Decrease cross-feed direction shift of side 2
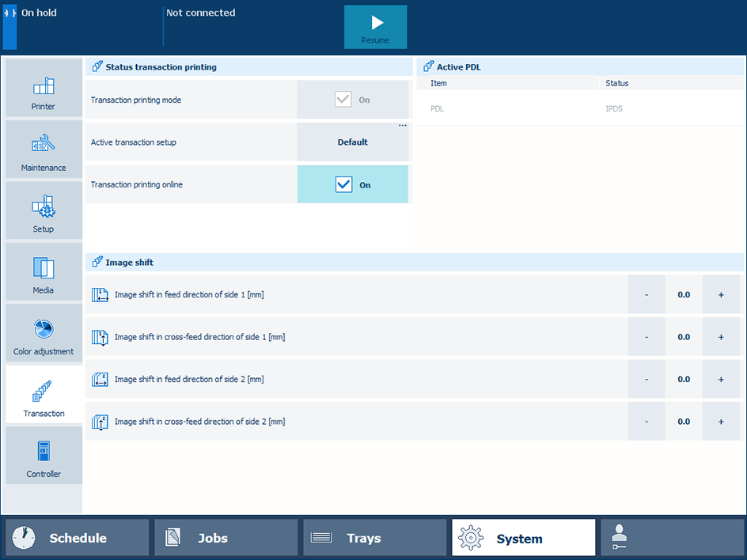 [647, 422]
